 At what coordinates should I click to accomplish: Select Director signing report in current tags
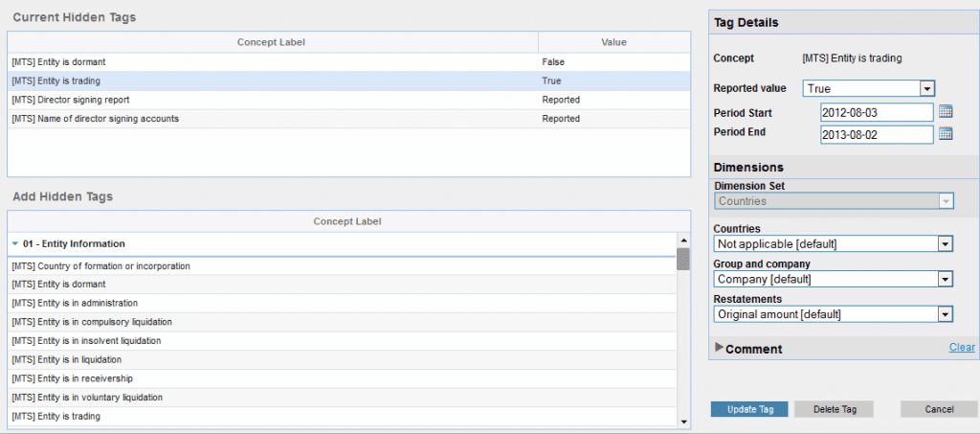coord(272,100)
